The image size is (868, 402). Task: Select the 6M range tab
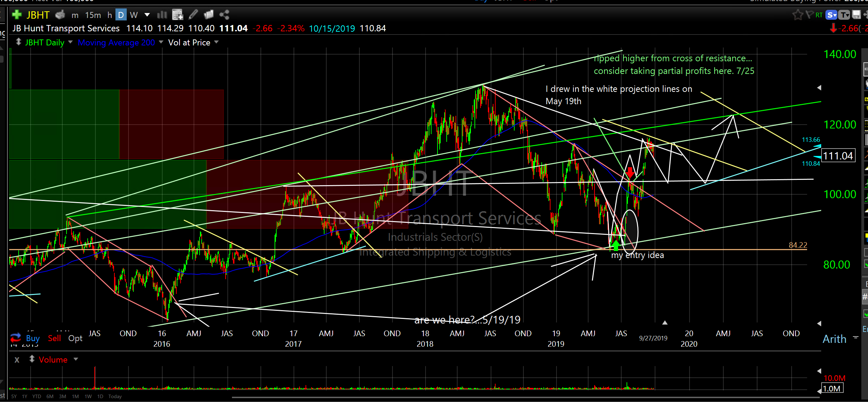(50, 396)
